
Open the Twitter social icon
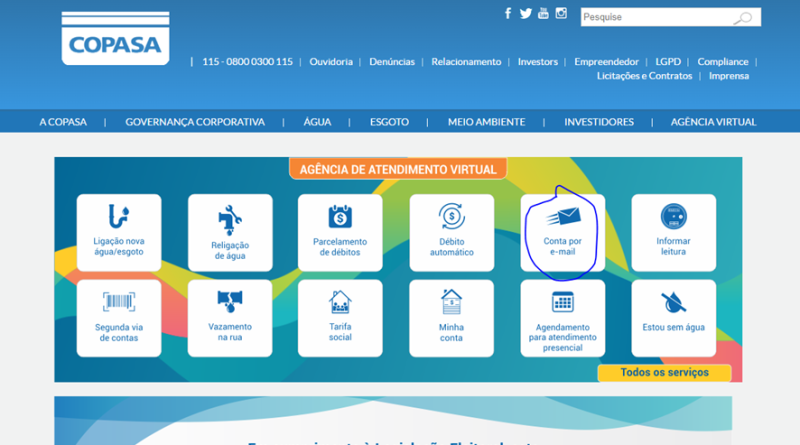[x=525, y=14]
